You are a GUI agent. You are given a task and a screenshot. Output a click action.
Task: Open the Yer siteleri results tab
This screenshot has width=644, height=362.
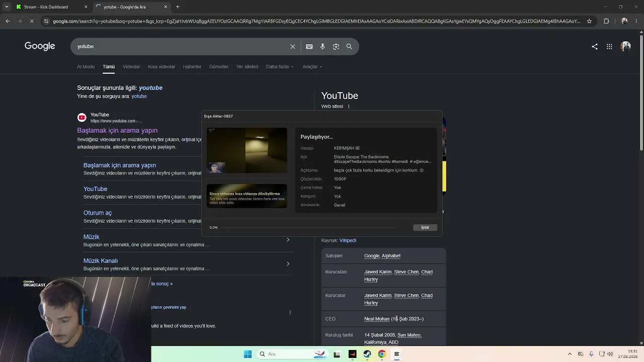(x=247, y=66)
